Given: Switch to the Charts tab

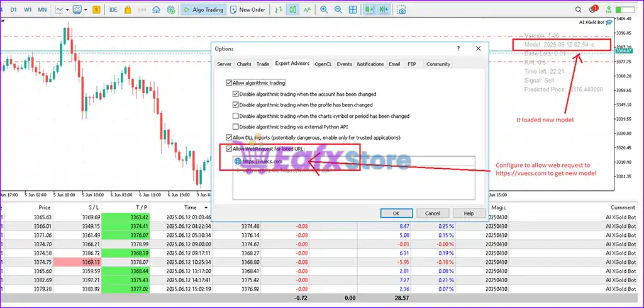Looking at the screenshot, I should [244, 64].
